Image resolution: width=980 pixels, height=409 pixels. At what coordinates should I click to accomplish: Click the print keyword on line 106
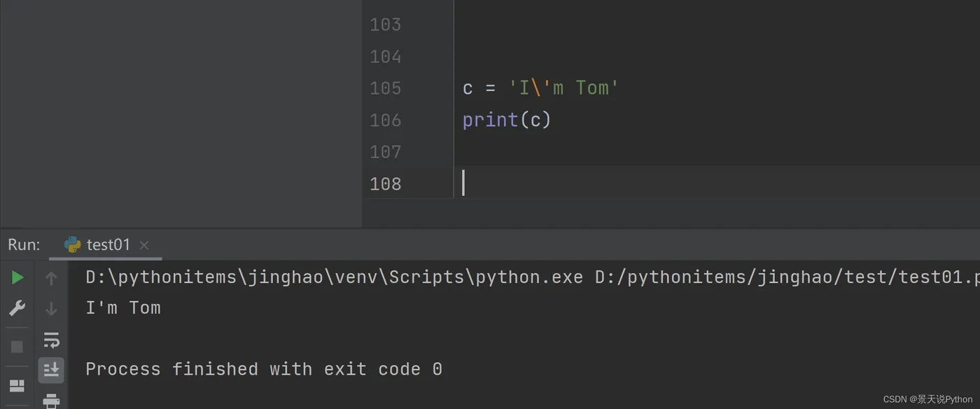point(490,120)
